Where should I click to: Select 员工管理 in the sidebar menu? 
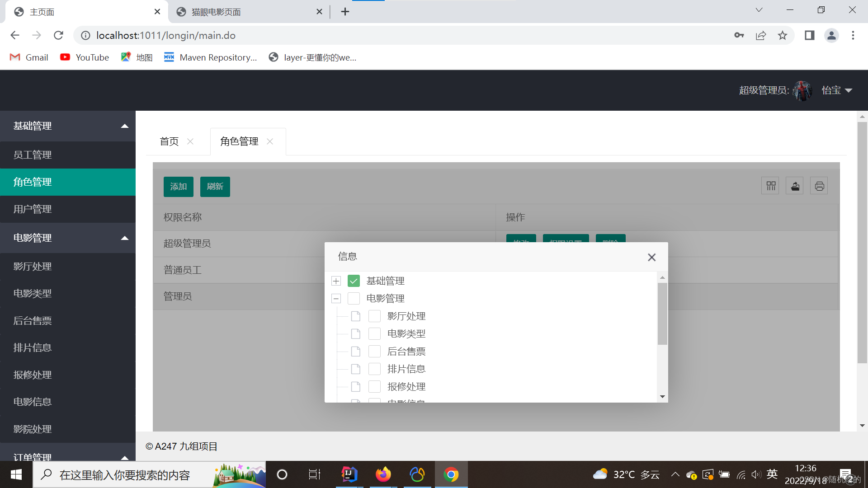tap(33, 155)
